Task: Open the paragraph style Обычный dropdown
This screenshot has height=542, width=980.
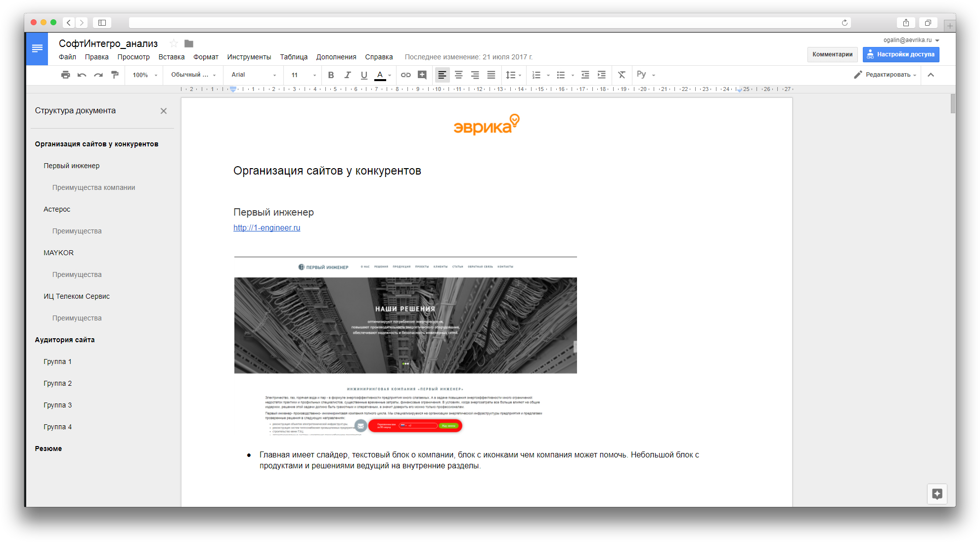Action: (x=193, y=75)
